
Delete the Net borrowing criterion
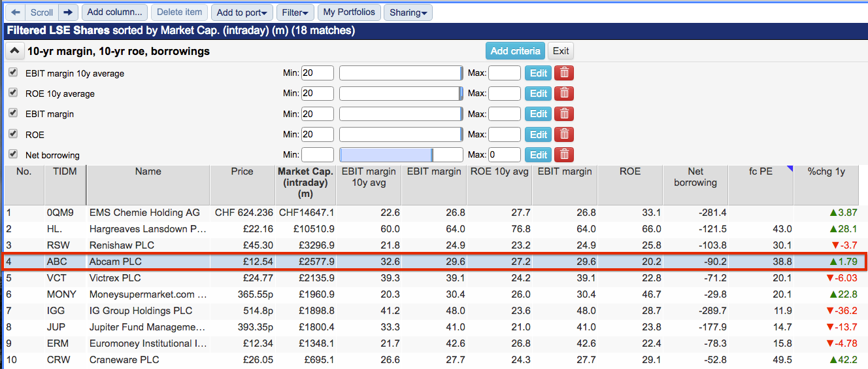564,154
